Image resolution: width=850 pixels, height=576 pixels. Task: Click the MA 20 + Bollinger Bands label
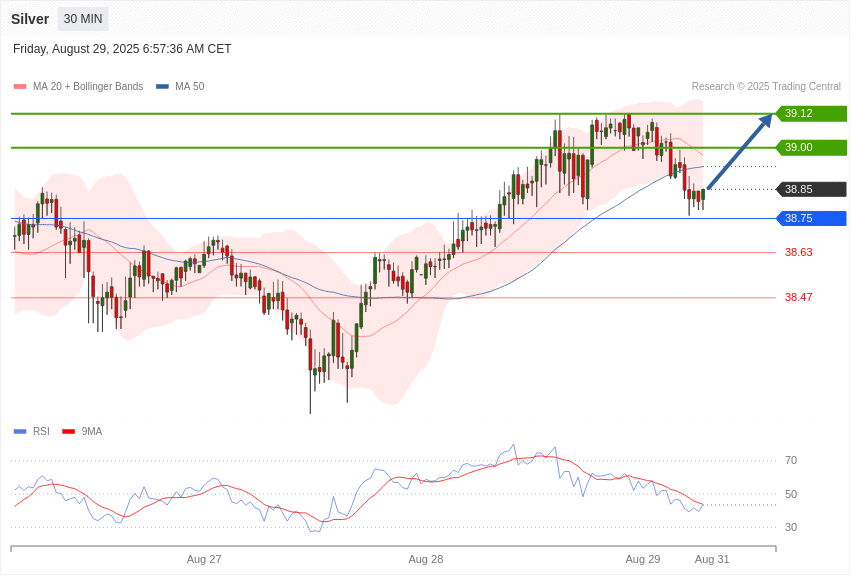click(x=88, y=86)
